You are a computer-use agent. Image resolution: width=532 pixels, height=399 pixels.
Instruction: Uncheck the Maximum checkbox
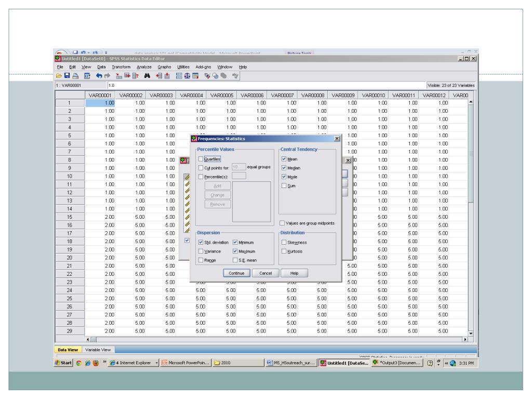click(x=235, y=251)
